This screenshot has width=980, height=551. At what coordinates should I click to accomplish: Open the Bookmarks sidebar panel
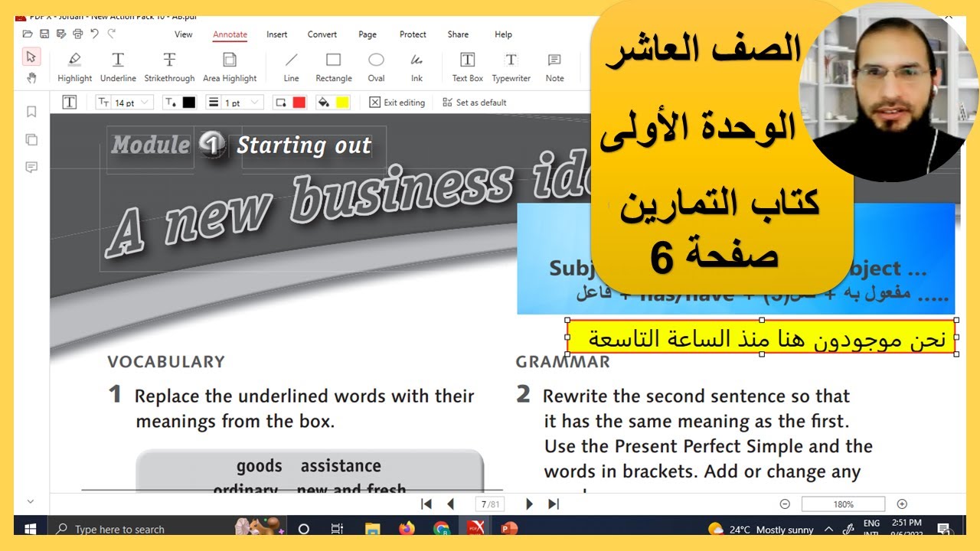pos(31,112)
